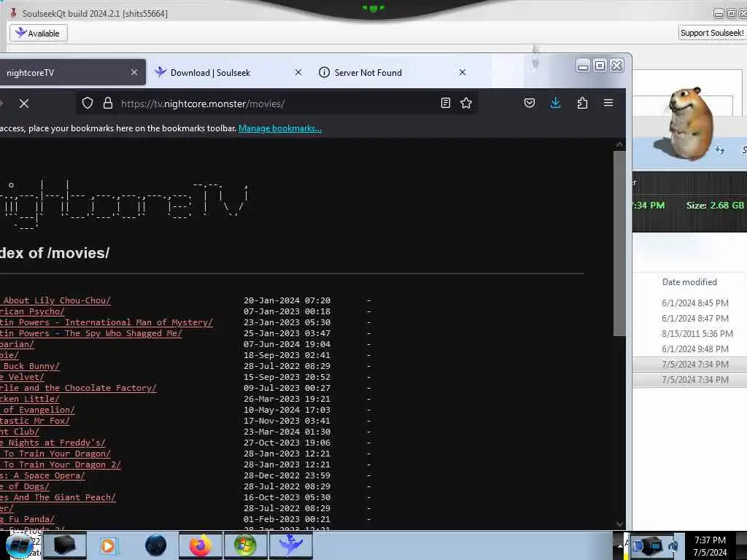Open the Firefox downloads panel icon

click(555, 103)
